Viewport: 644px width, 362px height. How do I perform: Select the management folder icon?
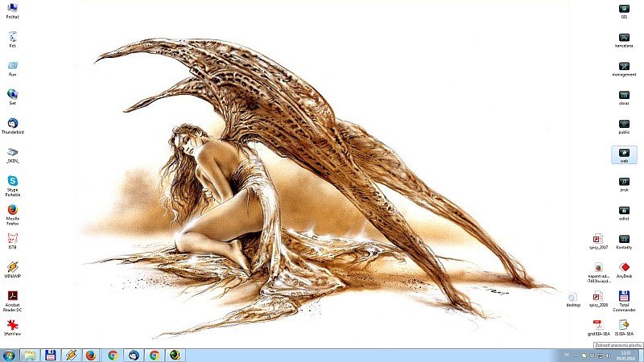click(624, 69)
